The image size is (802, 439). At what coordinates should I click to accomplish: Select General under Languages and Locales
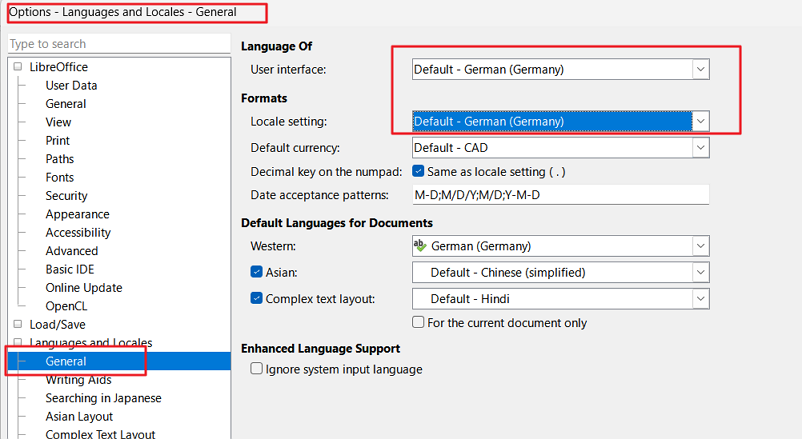[x=65, y=361]
